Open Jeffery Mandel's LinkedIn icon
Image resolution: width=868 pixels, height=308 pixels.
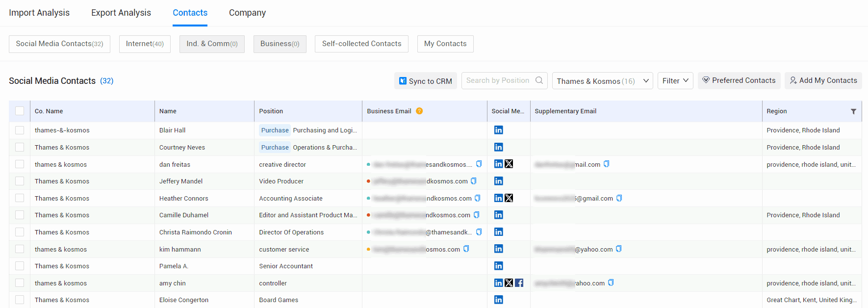[498, 181]
